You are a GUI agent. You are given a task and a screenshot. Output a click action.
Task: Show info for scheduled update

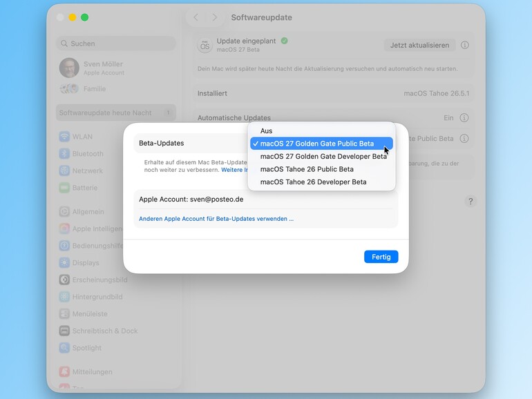click(465, 45)
